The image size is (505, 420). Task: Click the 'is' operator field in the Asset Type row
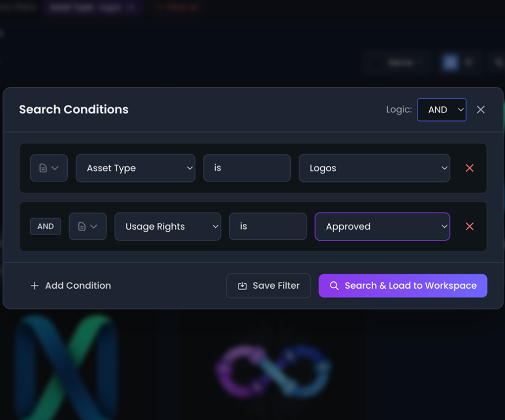pos(247,168)
